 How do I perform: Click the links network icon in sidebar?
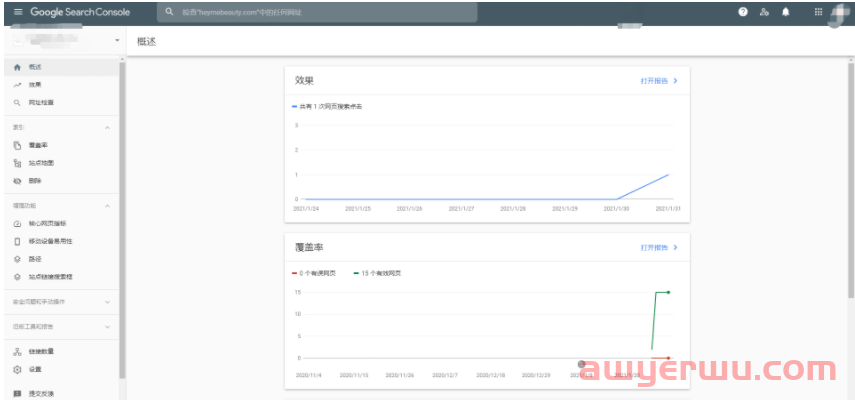17,351
